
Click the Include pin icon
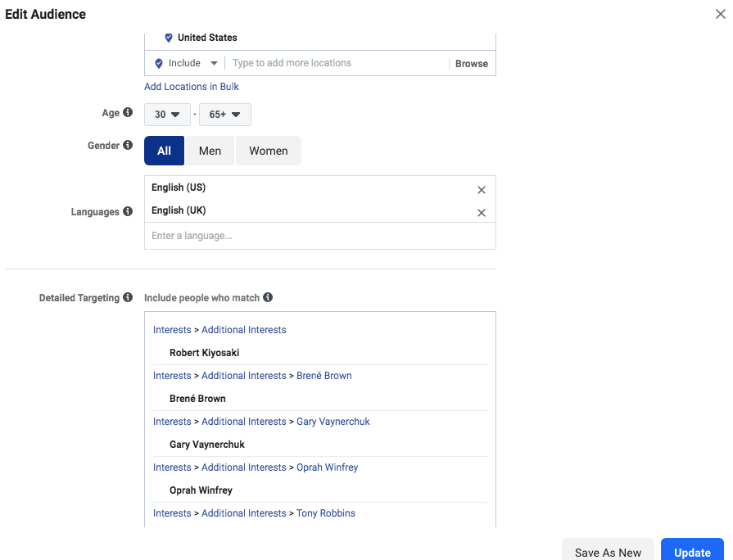pyautogui.click(x=159, y=64)
